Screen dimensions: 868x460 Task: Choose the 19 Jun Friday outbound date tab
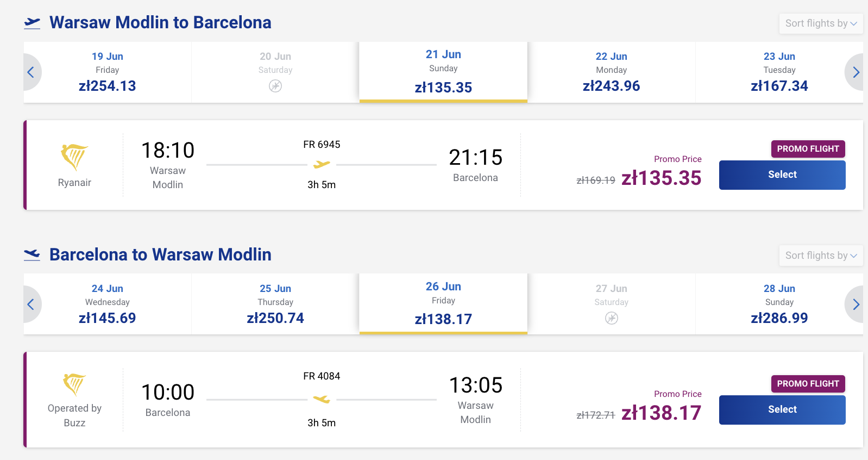[x=108, y=72]
